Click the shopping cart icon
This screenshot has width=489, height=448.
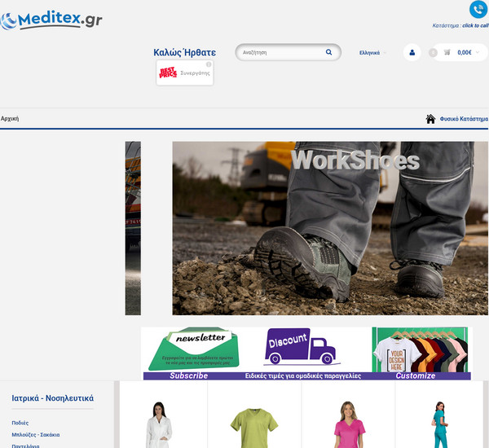[x=447, y=52]
